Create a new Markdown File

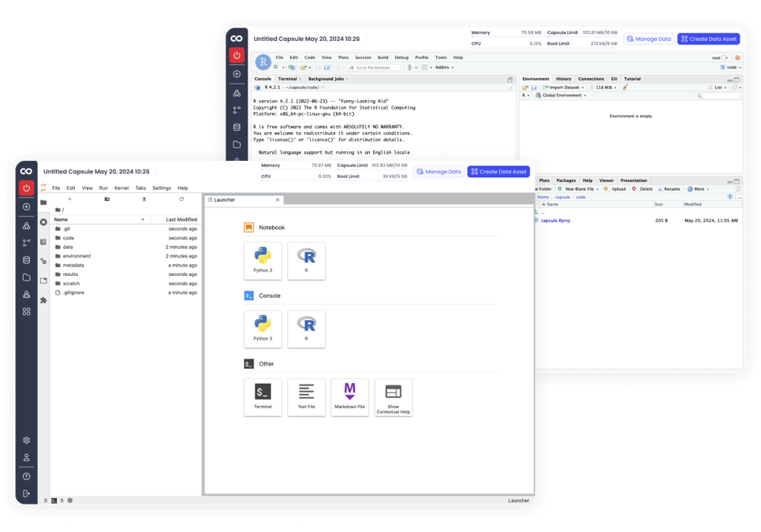tap(349, 396)
